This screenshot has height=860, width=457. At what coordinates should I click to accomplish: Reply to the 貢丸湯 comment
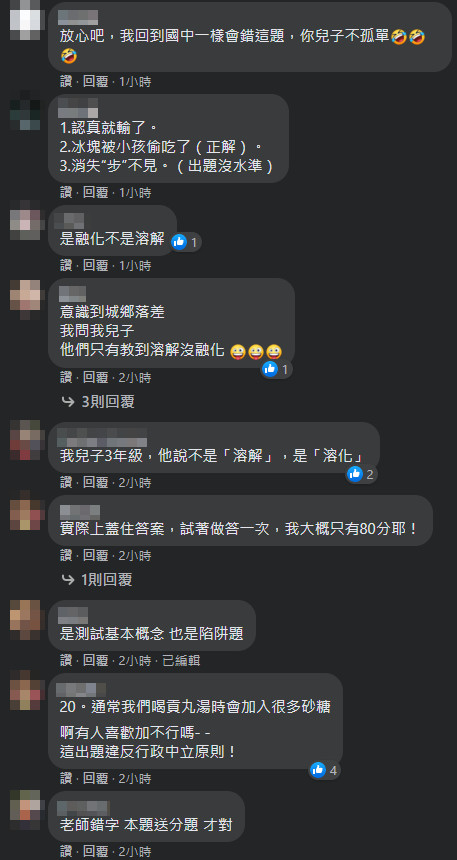point(95,778)
